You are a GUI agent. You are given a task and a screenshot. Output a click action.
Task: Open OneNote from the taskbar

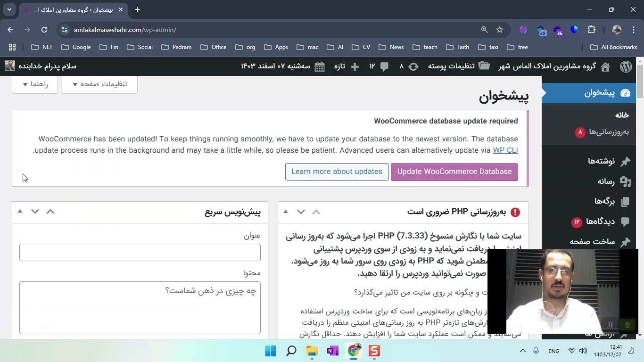coord(333,351)
